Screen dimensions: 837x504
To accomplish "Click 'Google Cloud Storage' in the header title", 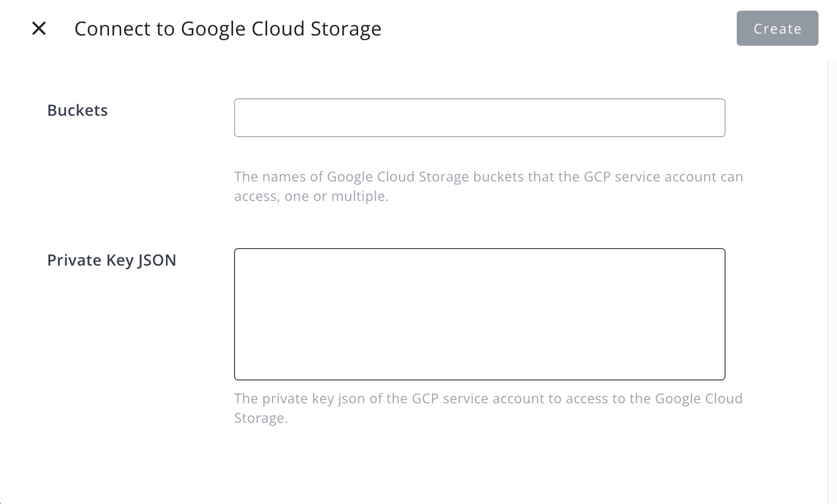I will click(281, 29).
